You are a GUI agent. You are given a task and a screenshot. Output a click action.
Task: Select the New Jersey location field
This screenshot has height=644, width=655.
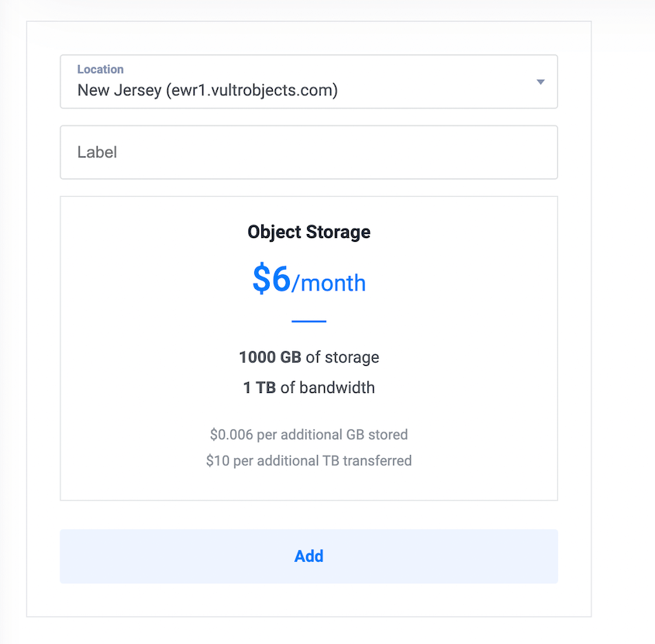309,81
